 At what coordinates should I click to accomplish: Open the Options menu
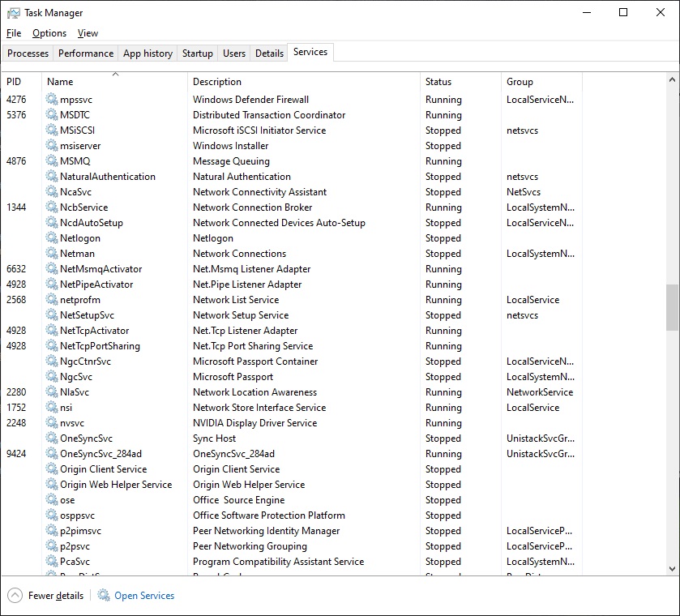click(49, 33)
